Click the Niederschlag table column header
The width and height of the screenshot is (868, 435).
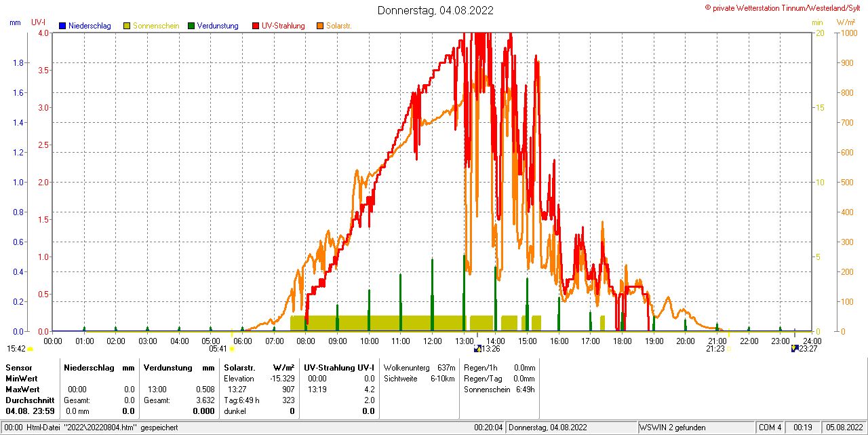(x=87, y=367)
